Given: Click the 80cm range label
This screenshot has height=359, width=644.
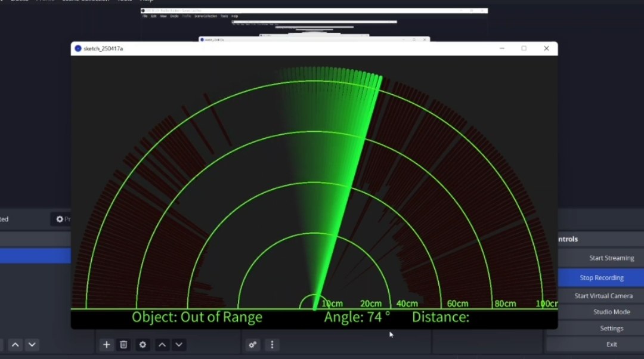Looking at the screenshot, I should click(x=505, y=304).
